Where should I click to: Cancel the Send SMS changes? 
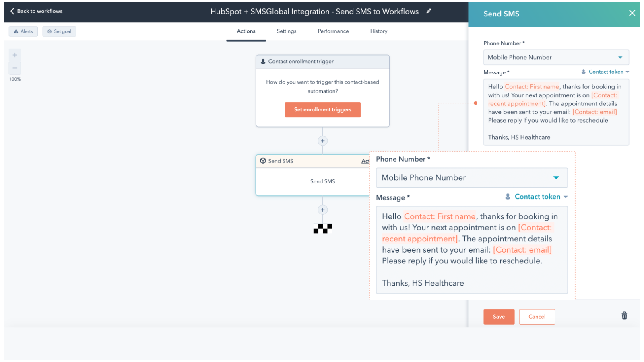537,317
